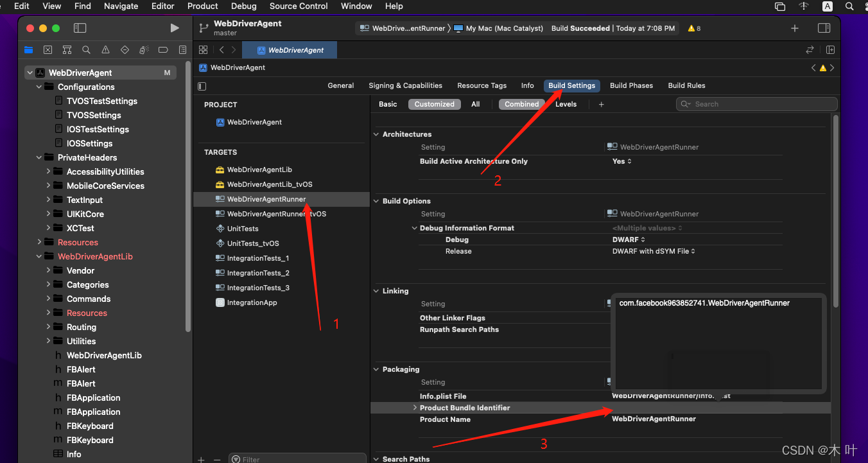Open the Build Rules tab
The height and width of the screenshot is (463, 868).
(686, 85)
